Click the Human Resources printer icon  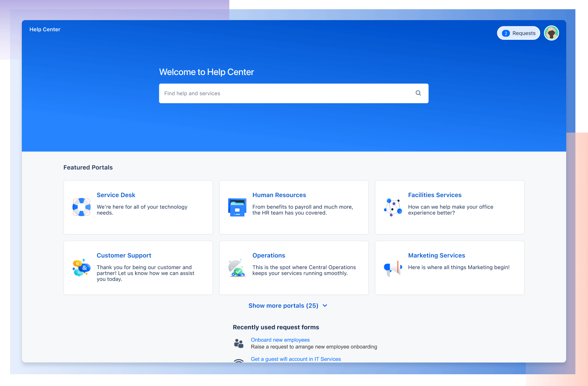pos(237,206)
